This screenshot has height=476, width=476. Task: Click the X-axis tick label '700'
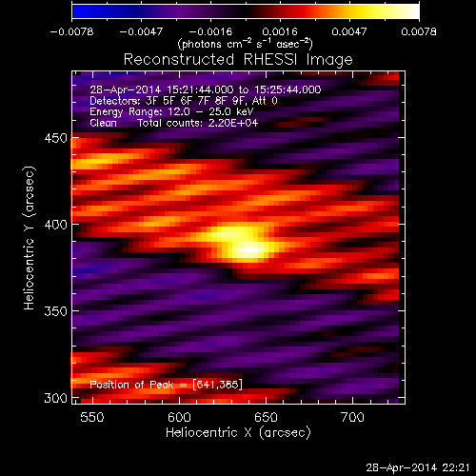[x=352, y=417]
